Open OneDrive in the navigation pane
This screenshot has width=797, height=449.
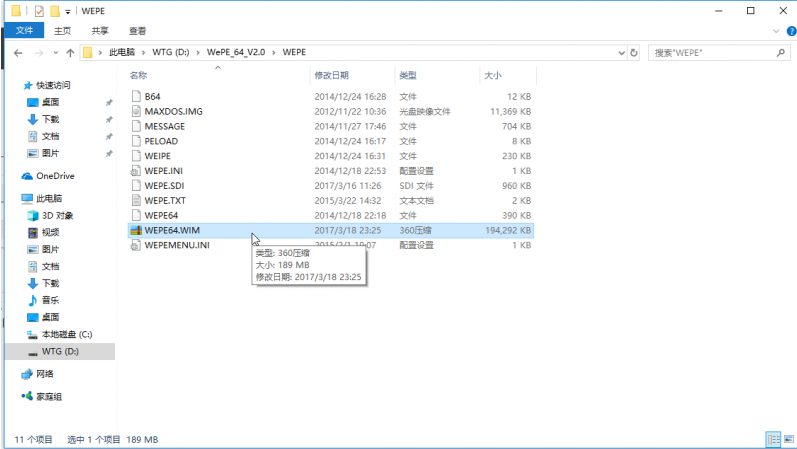pyautogui.click(x=55, y=176)
